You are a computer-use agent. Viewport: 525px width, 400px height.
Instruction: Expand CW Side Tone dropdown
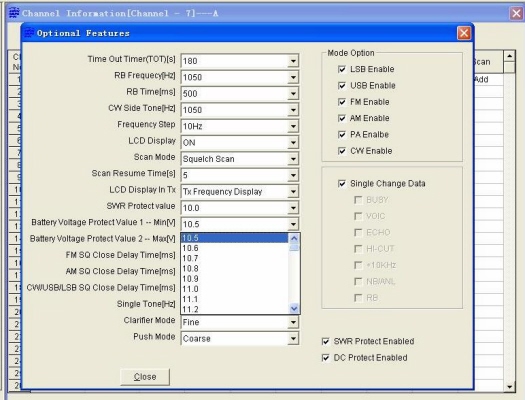(293, 110)
